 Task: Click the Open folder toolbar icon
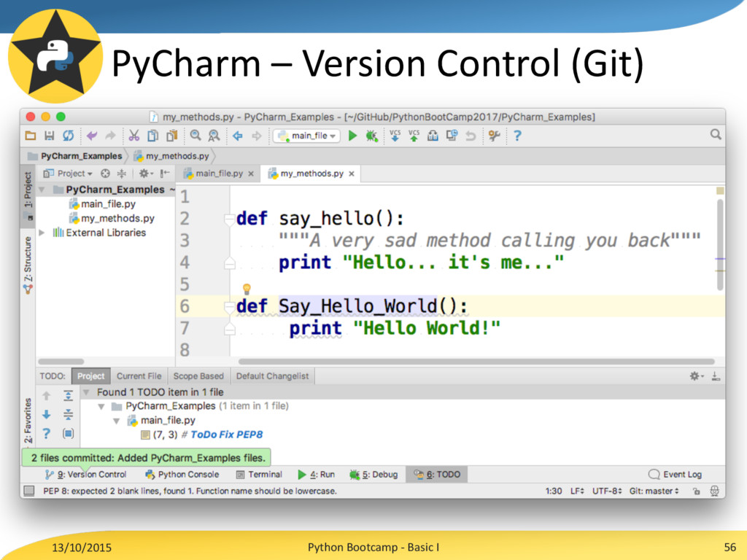pyautogui.click(x=31, y=136)
